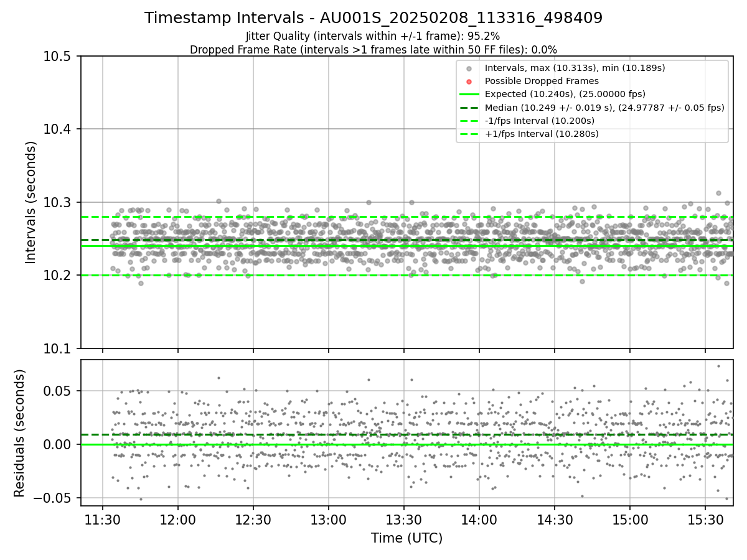The height and width of the screenshot is (560, 747).
Task: Click the 13:00 time tick label
Action: tap(329, 518)
